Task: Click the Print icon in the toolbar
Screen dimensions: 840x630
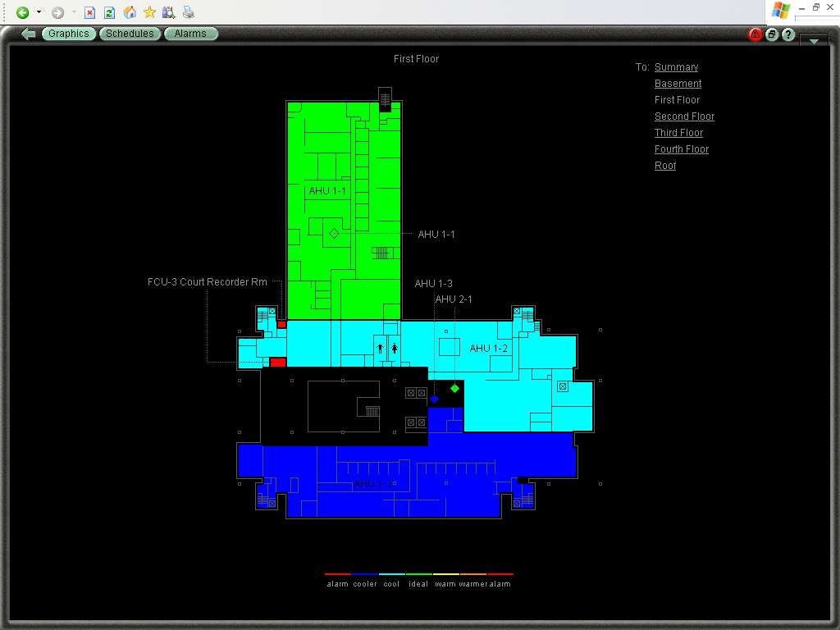Action: [189, 12]
